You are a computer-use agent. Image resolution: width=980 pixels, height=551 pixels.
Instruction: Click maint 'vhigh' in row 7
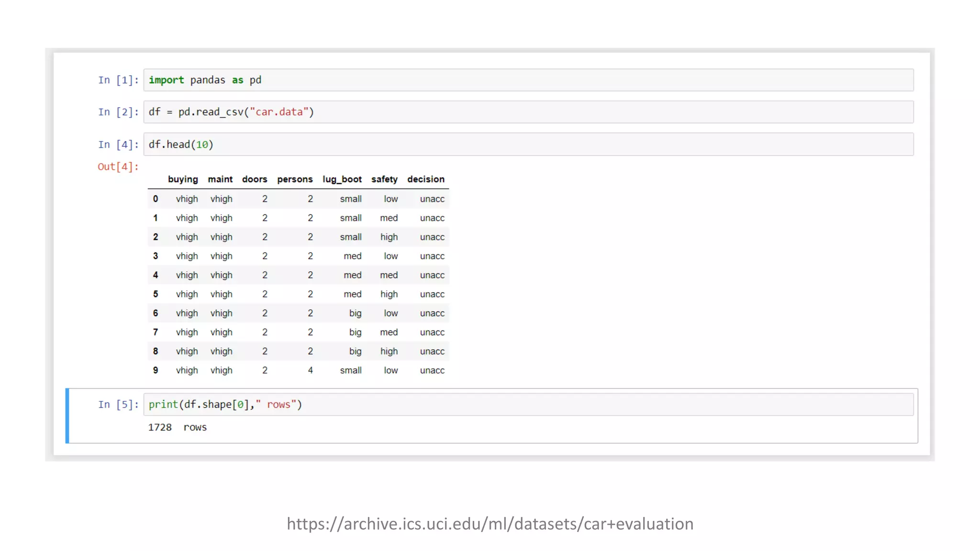(221, 332)
